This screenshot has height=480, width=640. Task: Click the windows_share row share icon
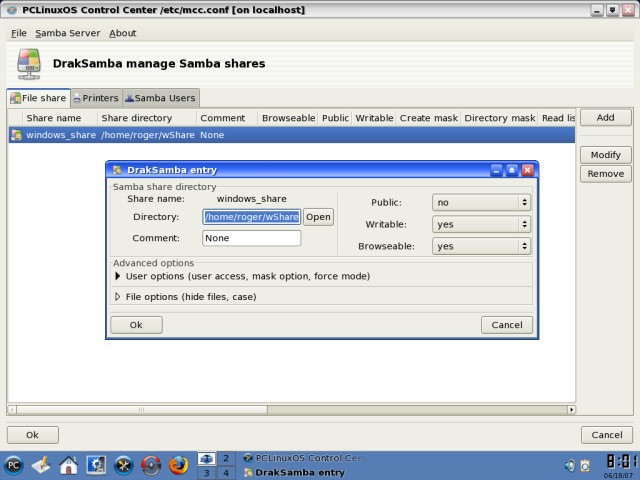pos(16,135)
